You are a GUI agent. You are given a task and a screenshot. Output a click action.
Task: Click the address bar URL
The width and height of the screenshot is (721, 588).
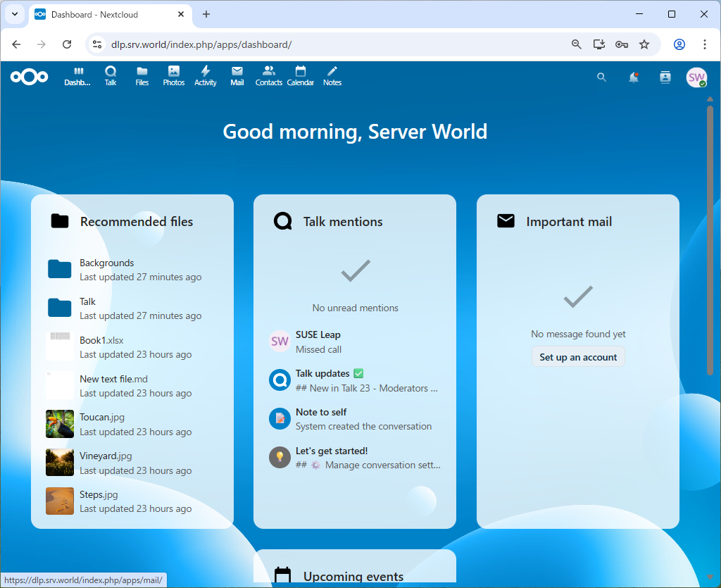pyautogui.click(x=201, y=44)
